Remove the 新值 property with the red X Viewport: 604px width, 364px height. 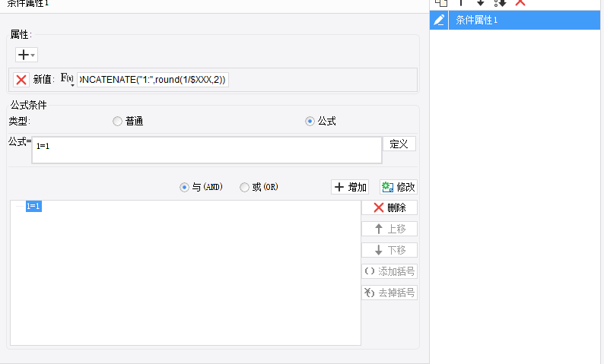[x=21, y=80]
